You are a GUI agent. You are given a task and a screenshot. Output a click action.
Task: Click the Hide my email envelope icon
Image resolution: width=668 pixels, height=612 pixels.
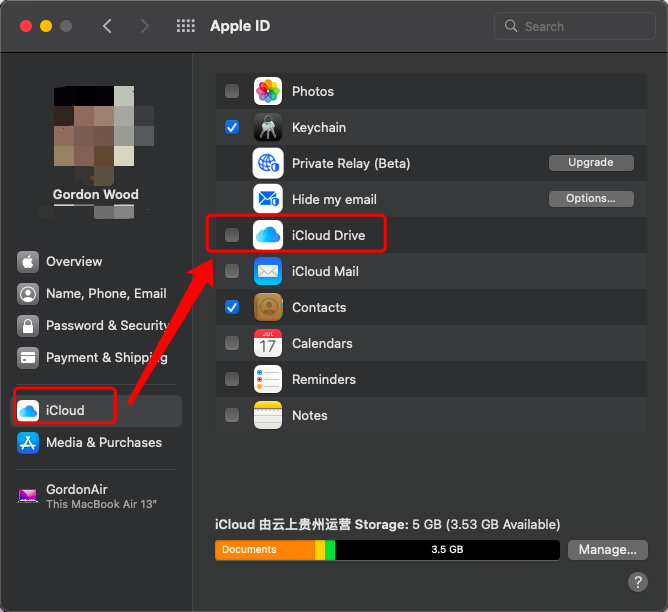(x=268, y=199)
